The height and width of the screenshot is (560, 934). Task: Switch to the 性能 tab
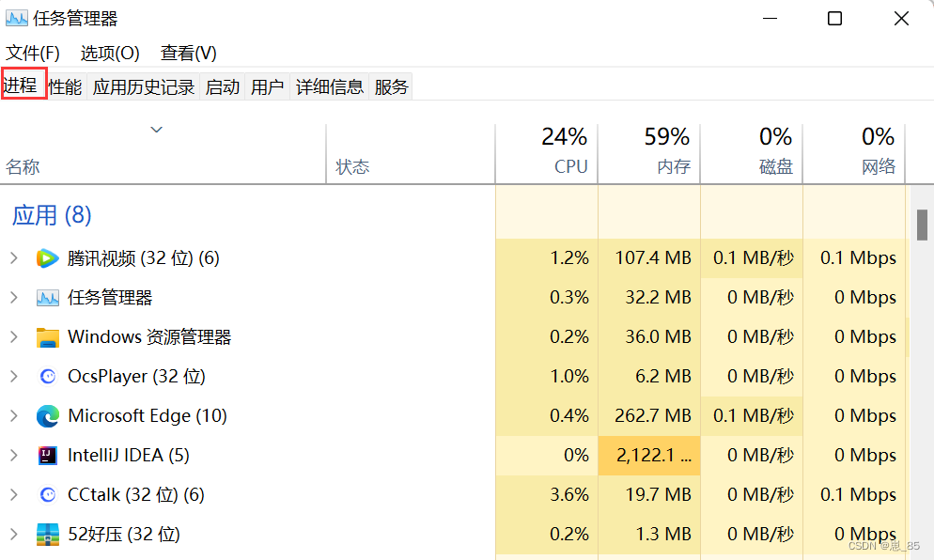(65, 87)
